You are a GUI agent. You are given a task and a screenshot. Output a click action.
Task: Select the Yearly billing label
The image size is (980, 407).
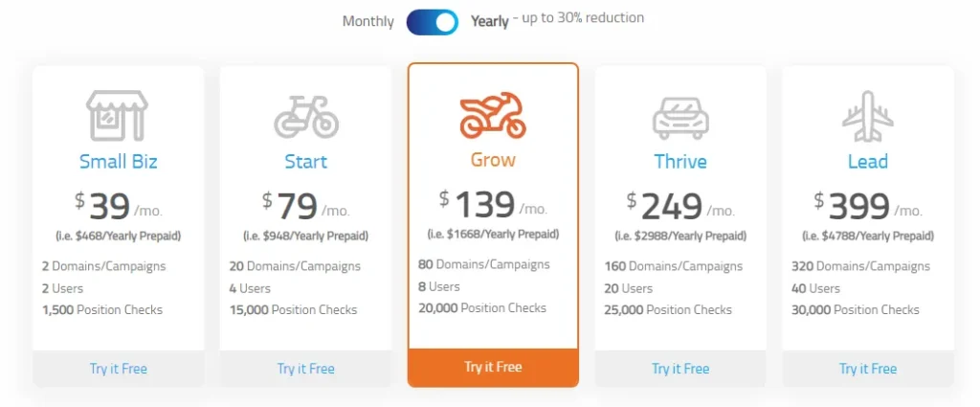489,21
